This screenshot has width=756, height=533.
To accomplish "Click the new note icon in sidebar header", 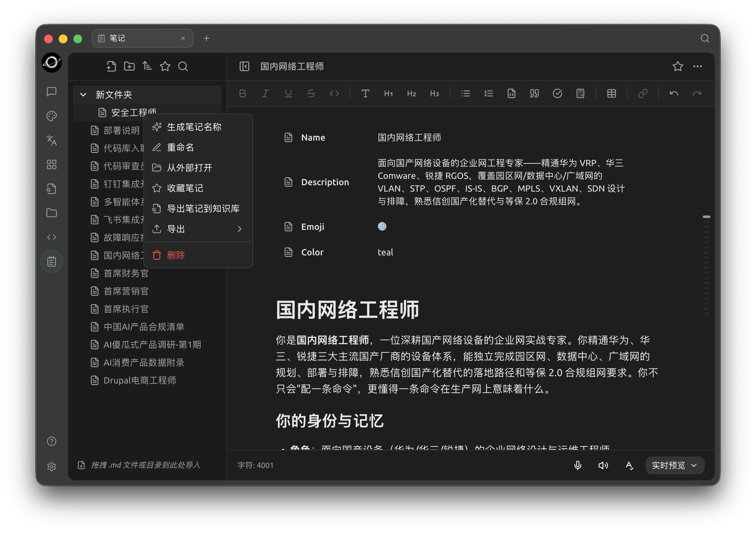I will pos(111,66).
